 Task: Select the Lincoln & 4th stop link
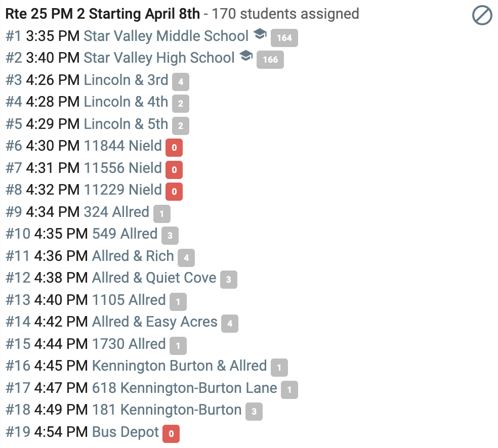126,102
